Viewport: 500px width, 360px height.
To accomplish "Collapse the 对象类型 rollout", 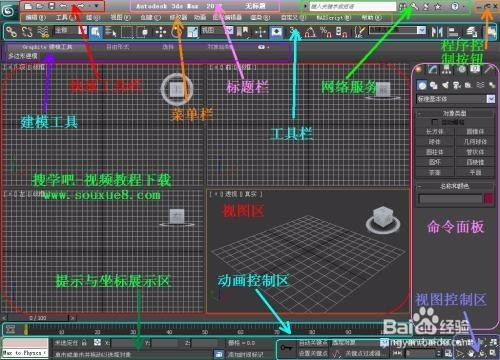I will [454, 113].
